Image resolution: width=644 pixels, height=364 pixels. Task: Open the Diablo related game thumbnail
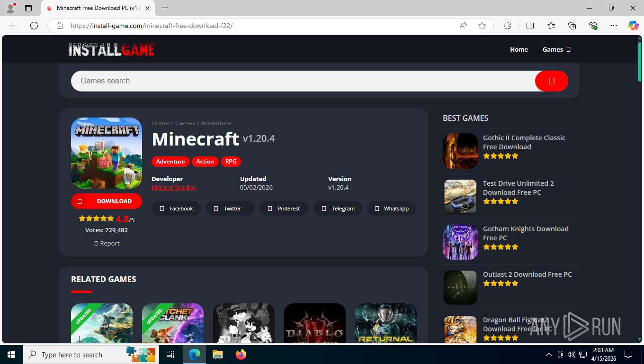tap(315, 323)
